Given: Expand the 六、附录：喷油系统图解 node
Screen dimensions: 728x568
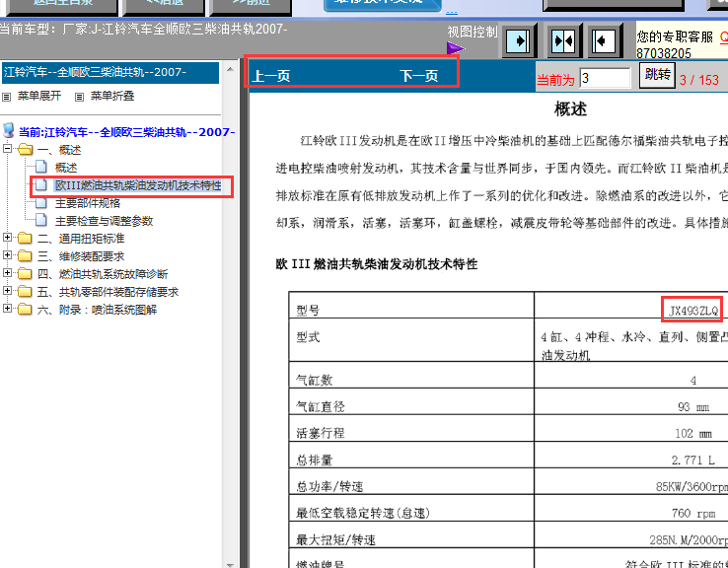Looking at the screenshot, I should pos(7,308).
